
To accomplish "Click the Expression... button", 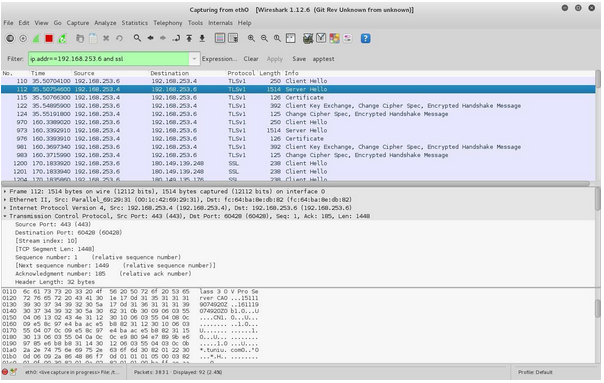I will (x=219, y=59).
